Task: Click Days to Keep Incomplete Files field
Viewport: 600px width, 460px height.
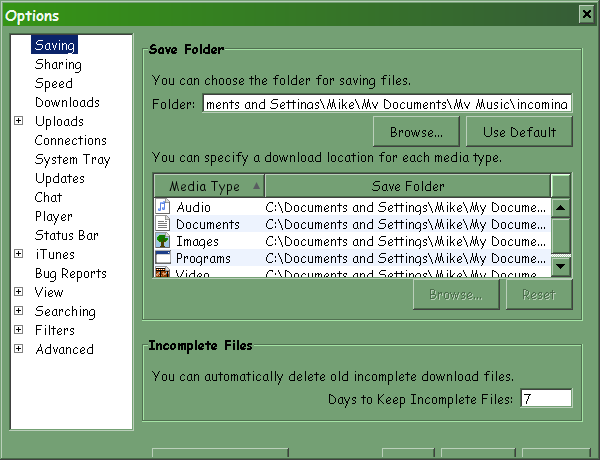Action: tap(546, 399)
